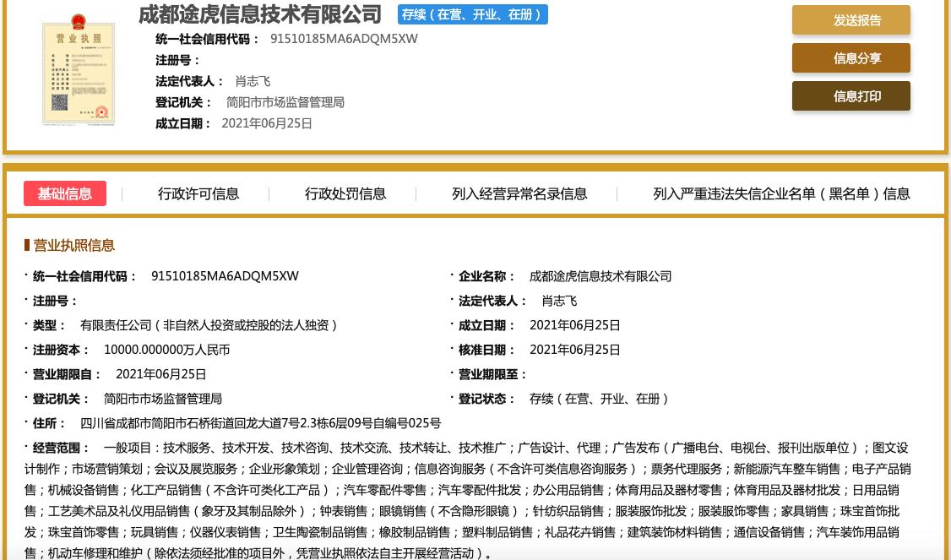View the 列入严重违法失信企业名单（黑名单）信息 tab
Viewport: 951px width, 560px height.
[781, 193]
